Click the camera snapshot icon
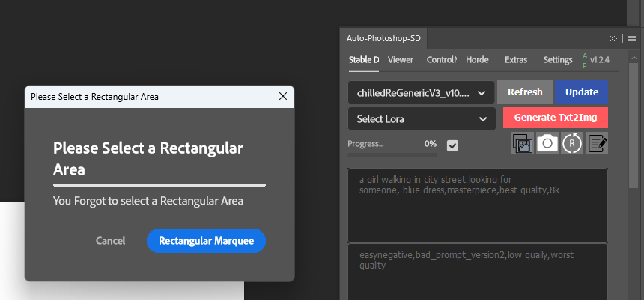Image resolution: width=644 pixels, height=300 pixels. pos(547,143)
